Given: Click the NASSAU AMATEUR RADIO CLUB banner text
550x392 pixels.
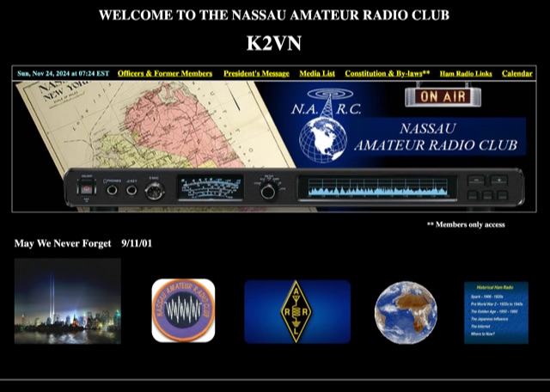Looking at the screenshot, I should coord(436,137).
